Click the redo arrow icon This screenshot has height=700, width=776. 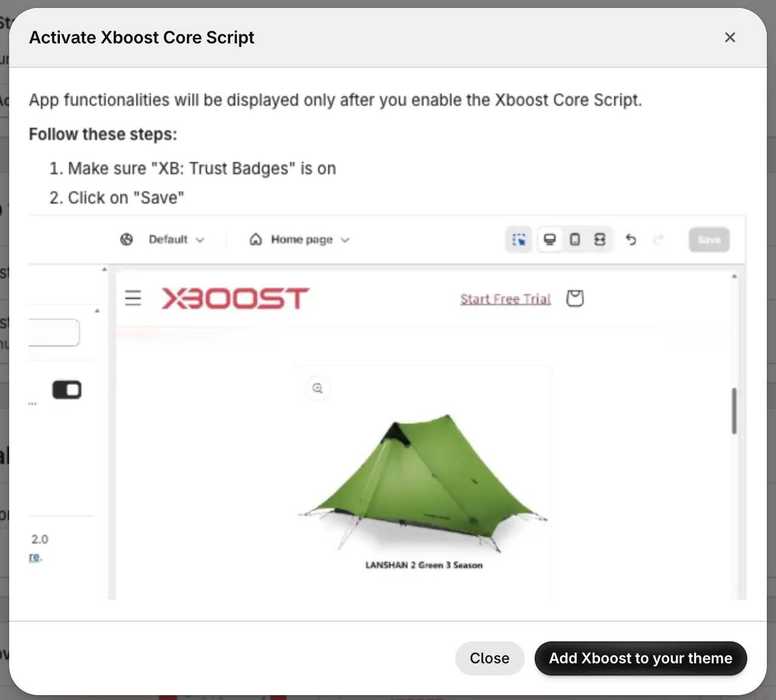coord(658,240)
